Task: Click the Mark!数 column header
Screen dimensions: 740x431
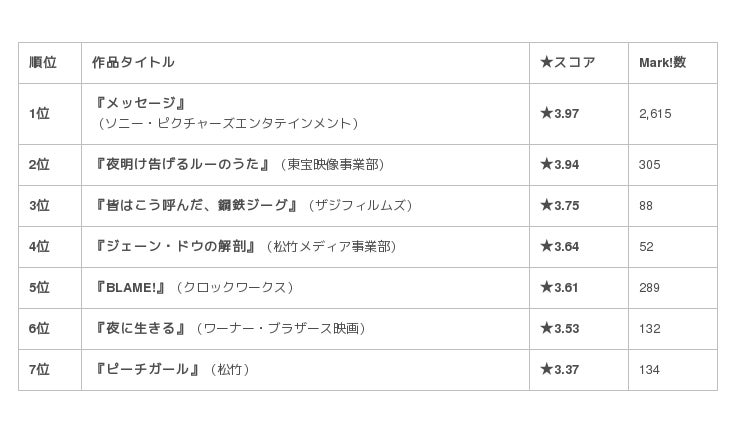Action: (662, 62)
